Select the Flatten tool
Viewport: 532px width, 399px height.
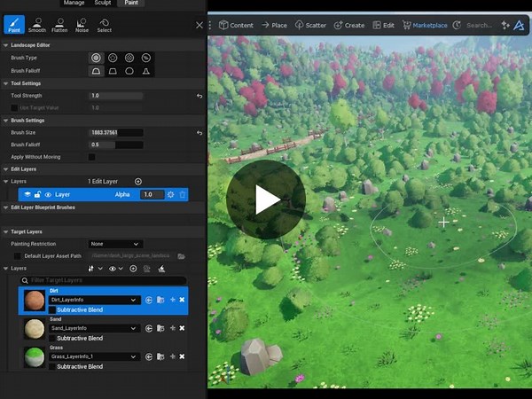[x=59, y=25]
